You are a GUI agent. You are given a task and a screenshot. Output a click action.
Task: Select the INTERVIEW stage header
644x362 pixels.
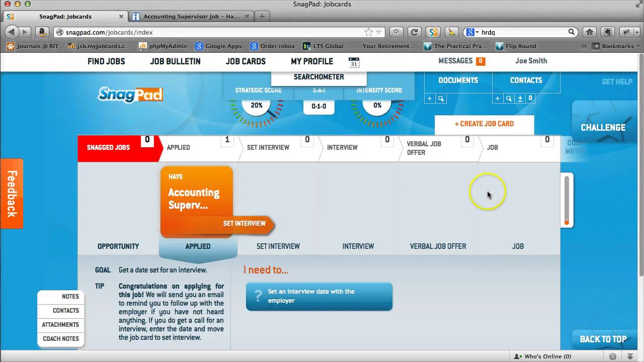358,148
